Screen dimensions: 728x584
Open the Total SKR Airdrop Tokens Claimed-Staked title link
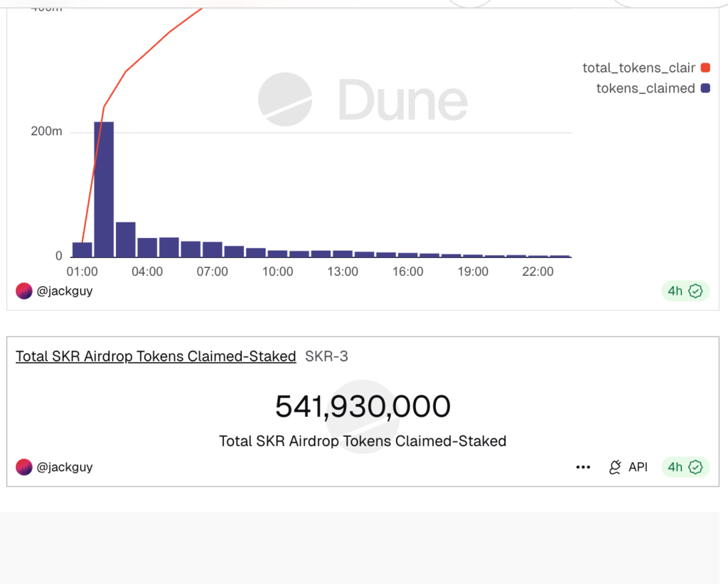(156, 357)
